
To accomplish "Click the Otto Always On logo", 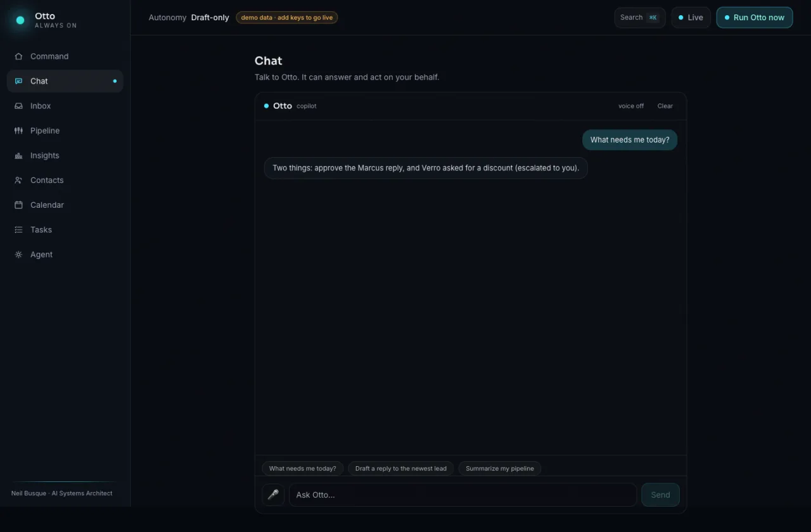I will click(x=44, y=20).
